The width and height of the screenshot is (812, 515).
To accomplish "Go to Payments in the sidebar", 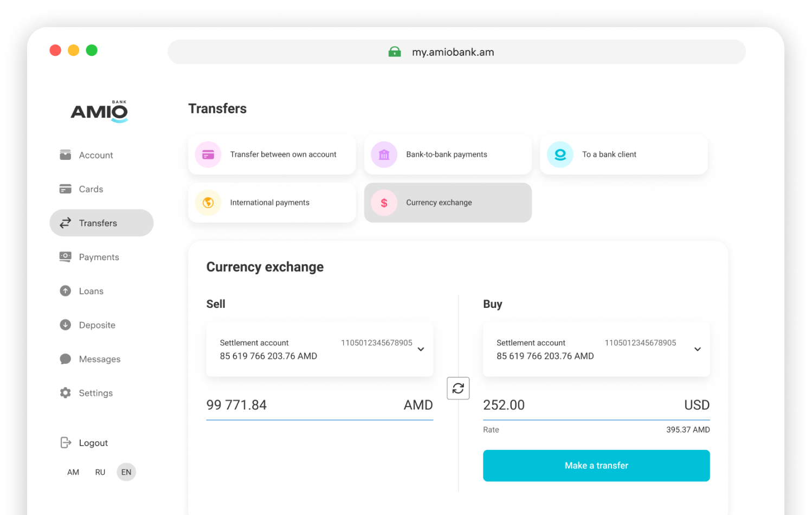I will [x=99, y=257].
